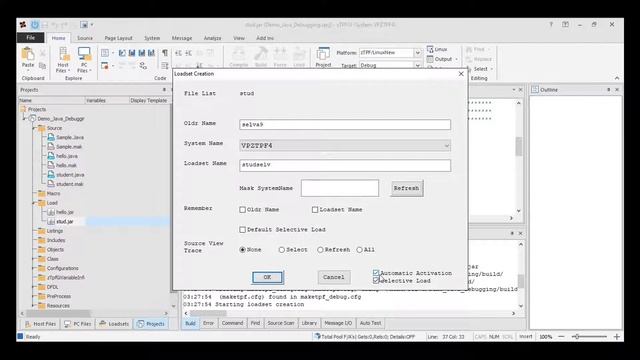This screenshot has height=360, width=640.
Task: Close the Outline panel
Action: (617, 89)
